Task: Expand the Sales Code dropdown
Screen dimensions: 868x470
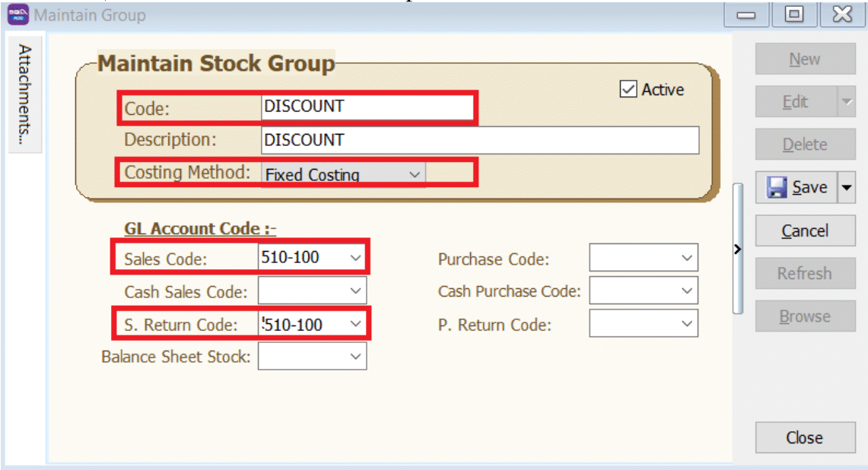Action: tap(355, 258)
